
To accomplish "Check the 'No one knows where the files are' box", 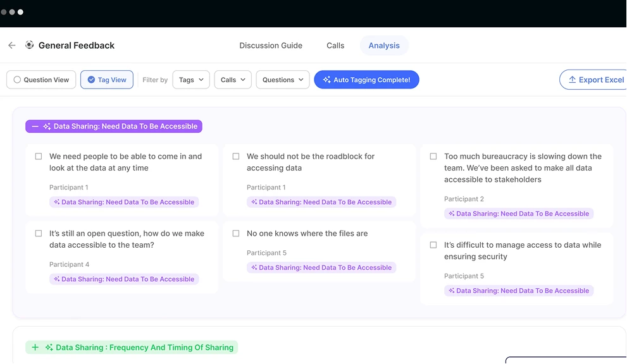I will [236, 233].
